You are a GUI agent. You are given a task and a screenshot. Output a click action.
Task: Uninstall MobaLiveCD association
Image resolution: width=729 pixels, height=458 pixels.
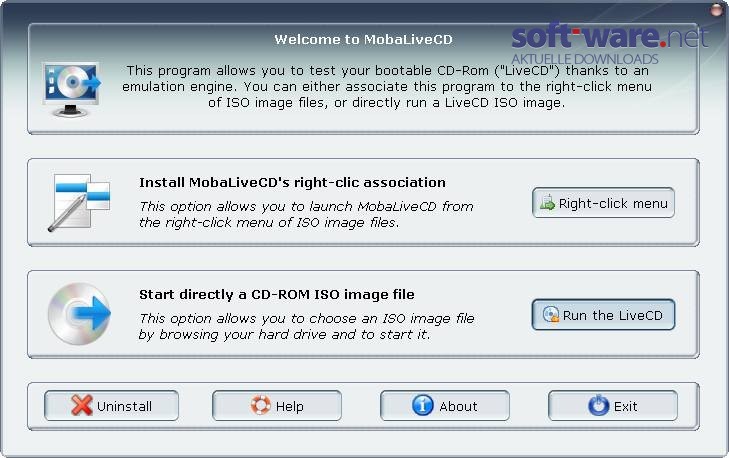(112, 405)
